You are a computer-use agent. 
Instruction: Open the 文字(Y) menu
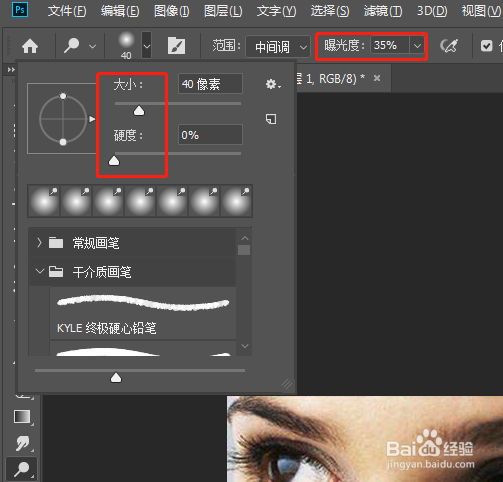[276, 11]
